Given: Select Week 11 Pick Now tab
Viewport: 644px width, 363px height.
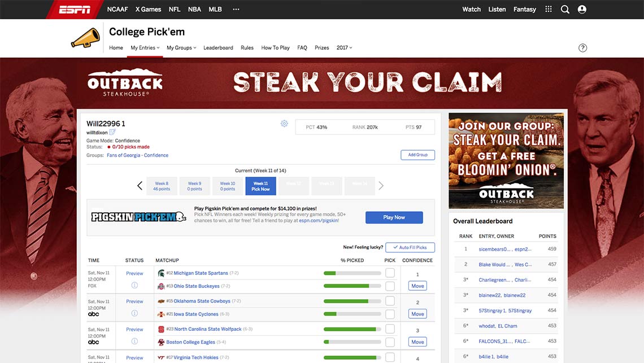Looking at the screenshot, I should (261, 186).
